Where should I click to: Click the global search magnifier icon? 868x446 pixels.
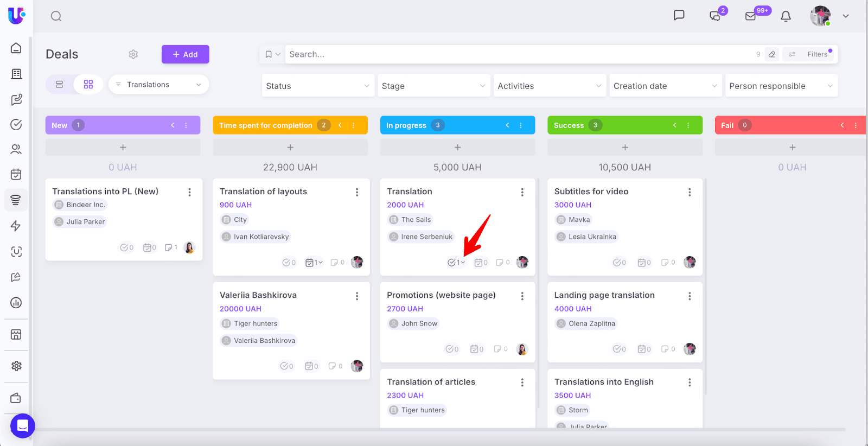pos(56,16)
